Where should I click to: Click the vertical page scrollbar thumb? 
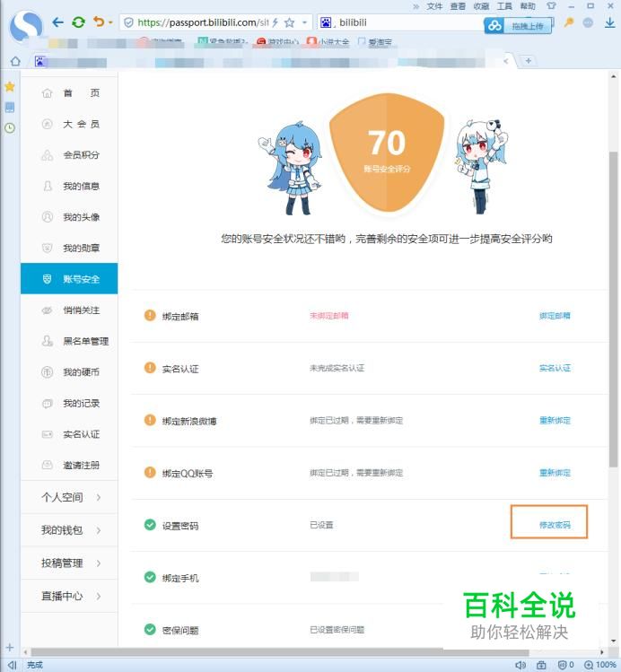613,309
